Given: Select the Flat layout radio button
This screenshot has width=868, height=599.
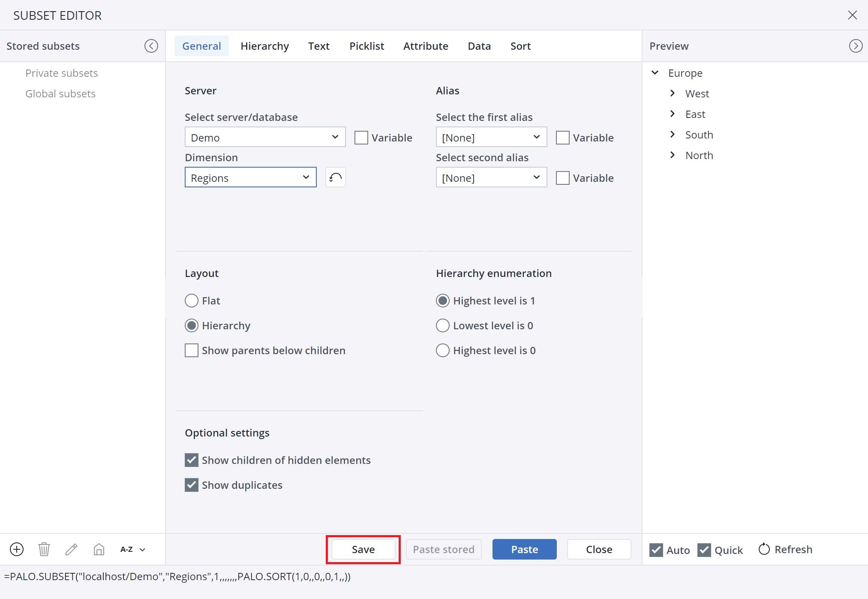Looking at the screenshot, I should [192, 301].
